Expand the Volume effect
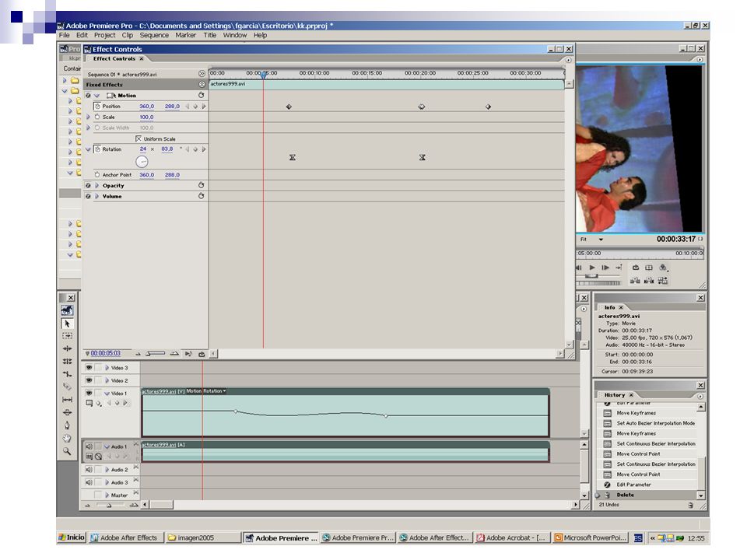Image resolution: width=747 pixels, height=560 pixels. pyautogui.click(x=96, y=196)
